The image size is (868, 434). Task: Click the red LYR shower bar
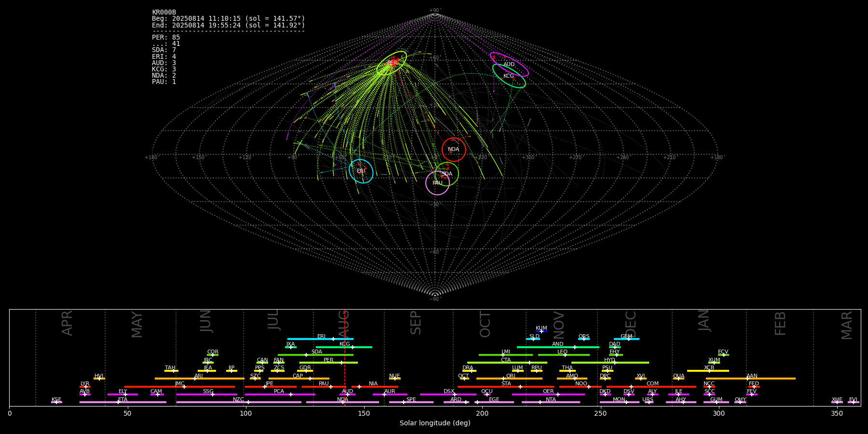85,387
